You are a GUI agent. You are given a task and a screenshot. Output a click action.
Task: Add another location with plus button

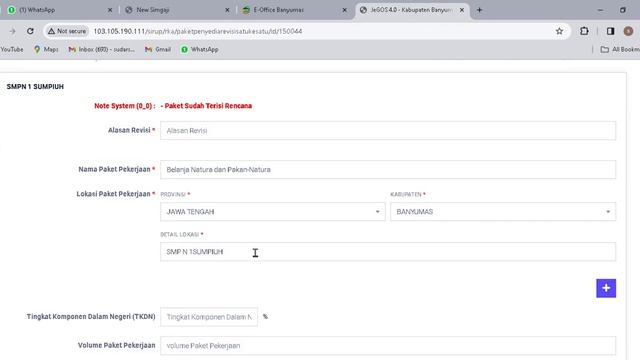(x=606, y=288)
